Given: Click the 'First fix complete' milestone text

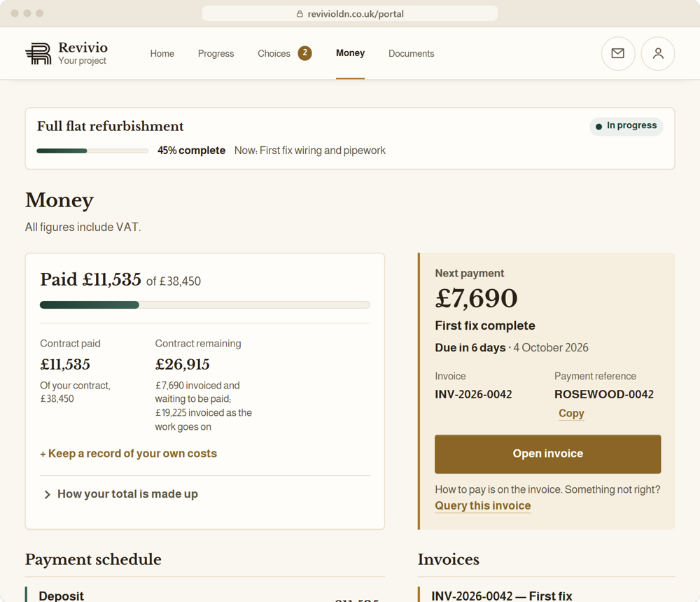Looking at the screenshot, I should tap(485, 325).
